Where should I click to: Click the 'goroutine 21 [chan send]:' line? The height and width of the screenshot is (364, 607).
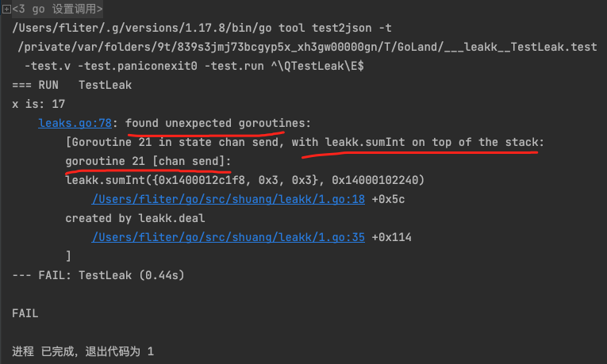(x=148, y=161)
